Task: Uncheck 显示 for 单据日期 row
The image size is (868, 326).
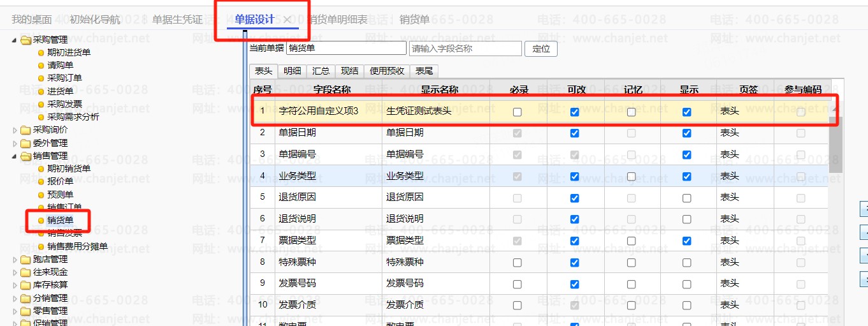Action: coord(686,133)
